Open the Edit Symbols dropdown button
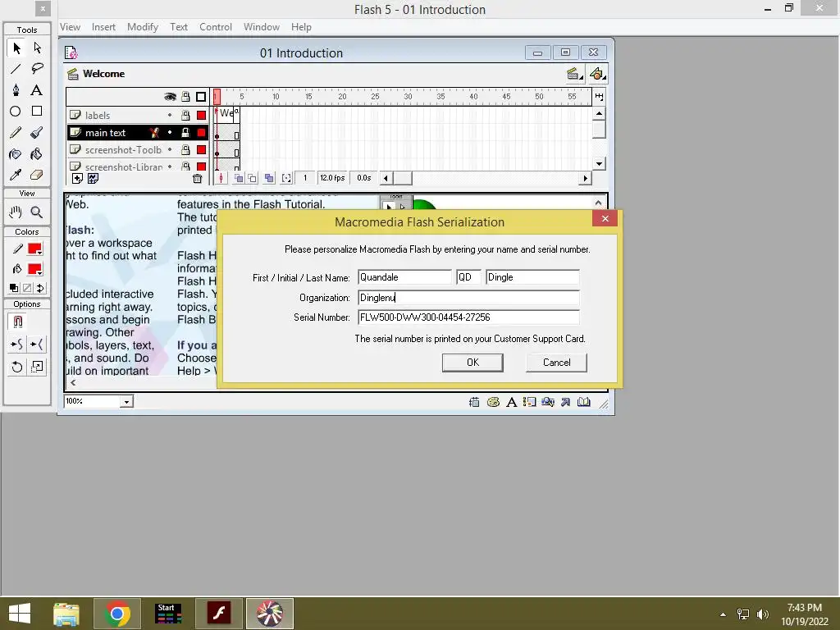The image size is (840, 630). click(x=597, y=74)
